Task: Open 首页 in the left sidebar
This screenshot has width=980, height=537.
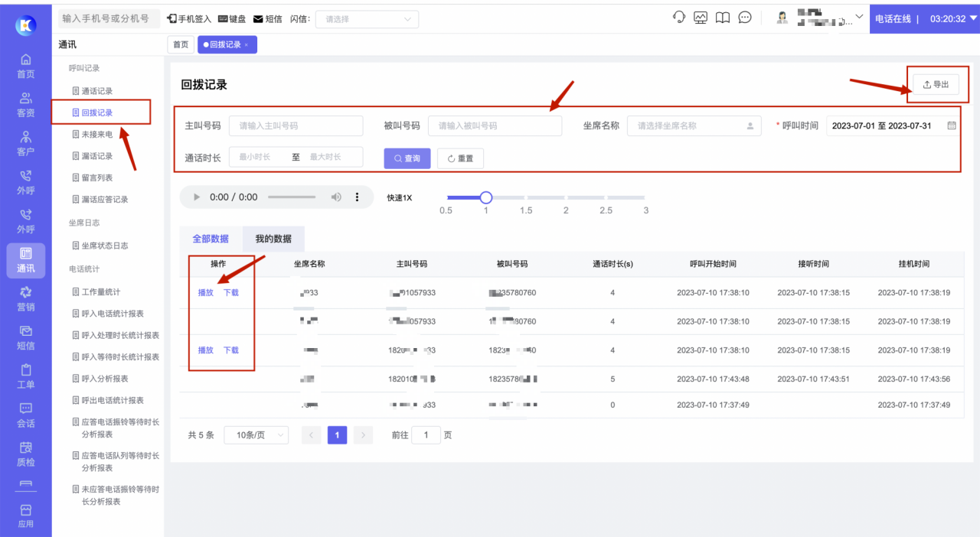Action: pyautogui.click(x=26, y=66)
